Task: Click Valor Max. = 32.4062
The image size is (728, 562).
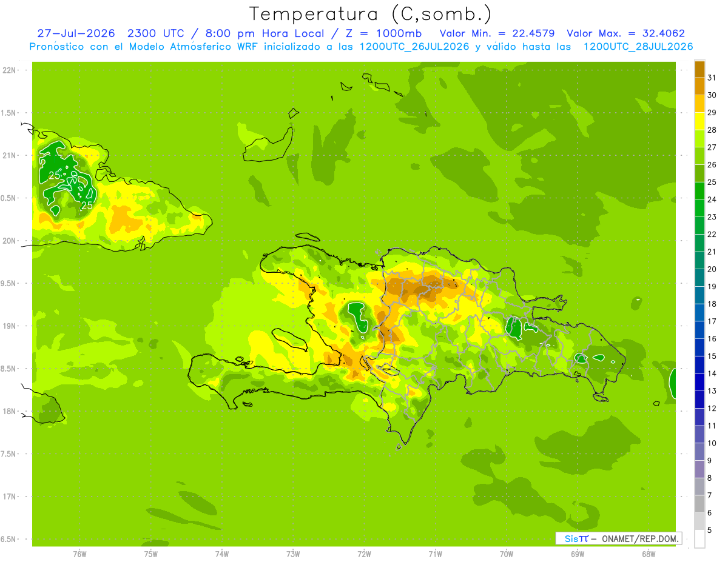Action: tap(626, 33)
